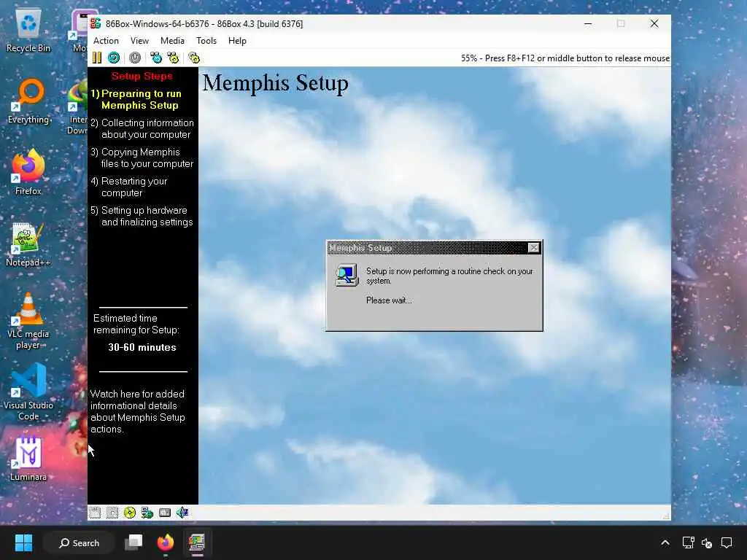Screen dimensions: 747x560
Task: Click the CD-ROM disc status icon
Action: coord(130,513)
